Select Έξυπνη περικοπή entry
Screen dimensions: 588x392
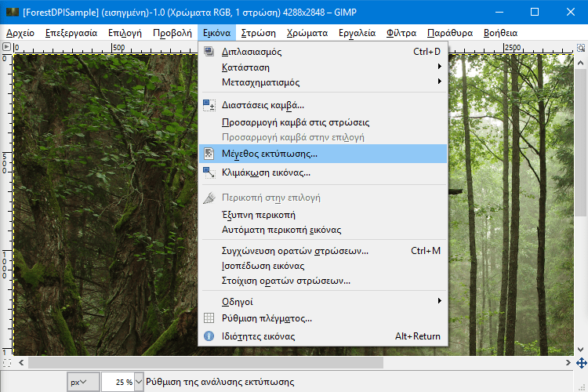pyautogui.click(x=323, y=215)
